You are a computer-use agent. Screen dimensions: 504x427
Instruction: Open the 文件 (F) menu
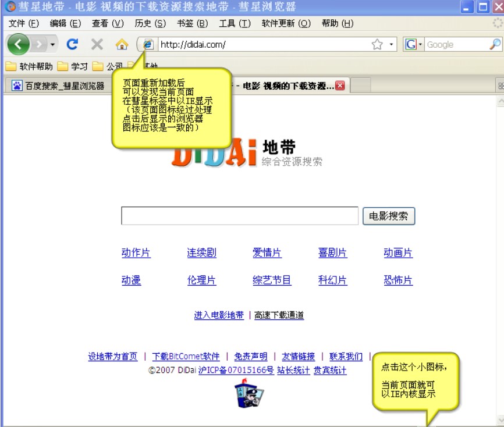(23, 23)
